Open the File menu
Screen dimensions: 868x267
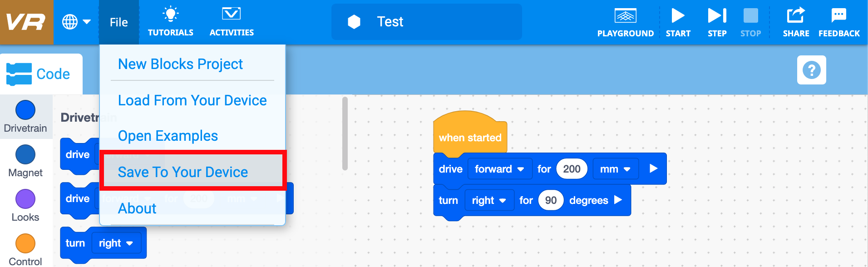tap(118, 21)
